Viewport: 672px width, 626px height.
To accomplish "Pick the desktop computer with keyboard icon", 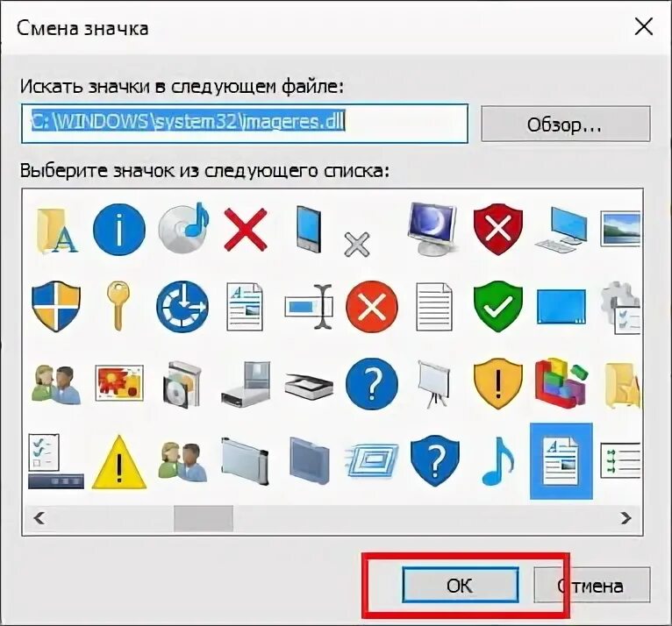I will click(561, 231).
